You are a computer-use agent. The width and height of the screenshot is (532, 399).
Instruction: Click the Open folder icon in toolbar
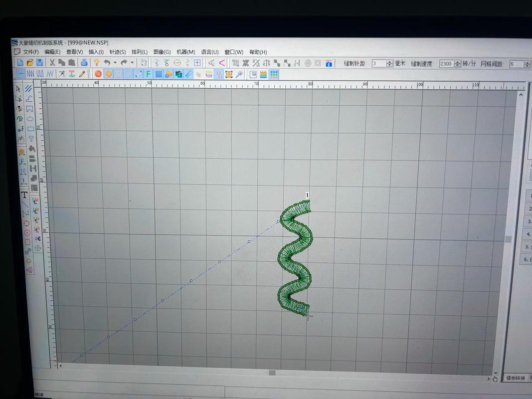click(29, 63)
